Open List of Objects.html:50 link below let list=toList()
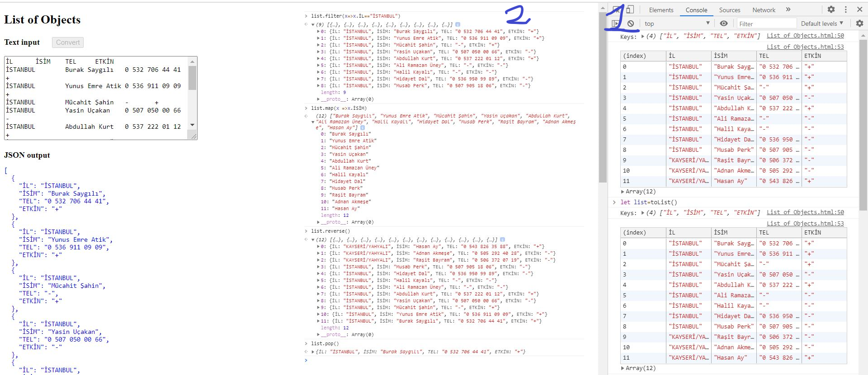This screenshot has height=375, width=868. [805, 212]
